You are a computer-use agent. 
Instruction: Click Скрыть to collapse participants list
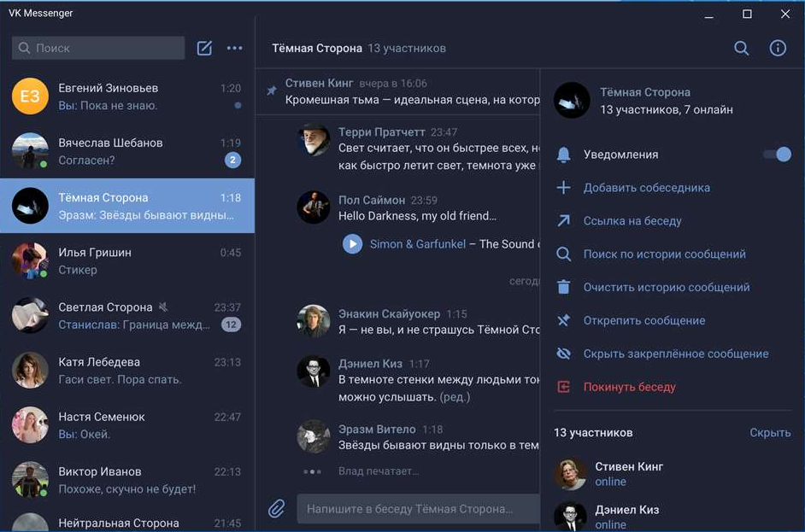(x=770, y=432)
